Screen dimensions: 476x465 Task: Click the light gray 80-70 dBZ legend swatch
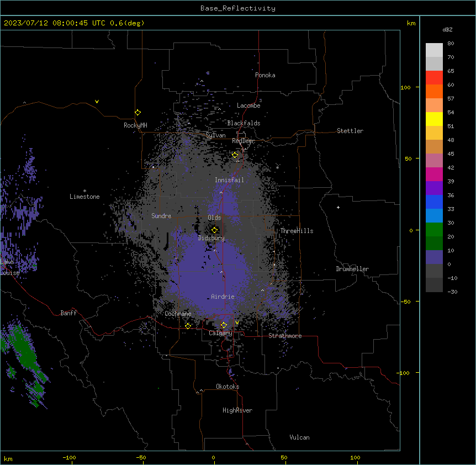(434, 50)
